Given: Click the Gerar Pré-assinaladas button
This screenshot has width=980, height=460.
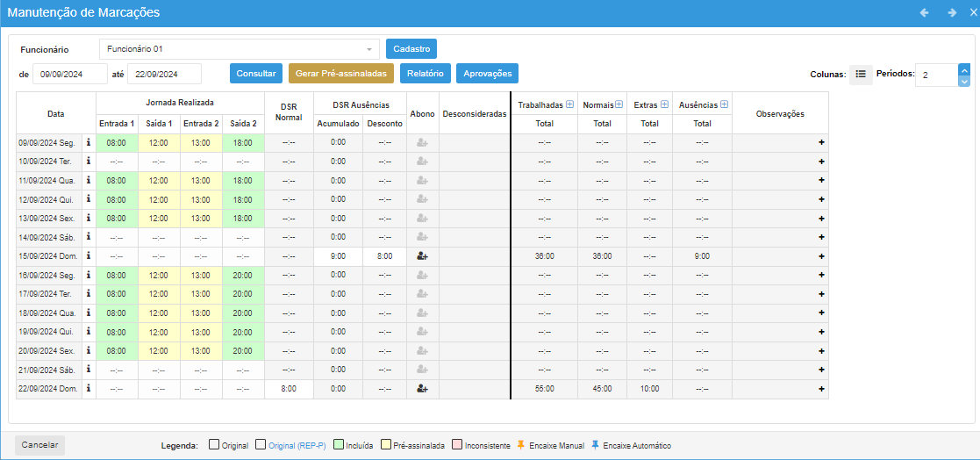Looking at the screenshot, I should pyautogui.click(x=341, y=74).
